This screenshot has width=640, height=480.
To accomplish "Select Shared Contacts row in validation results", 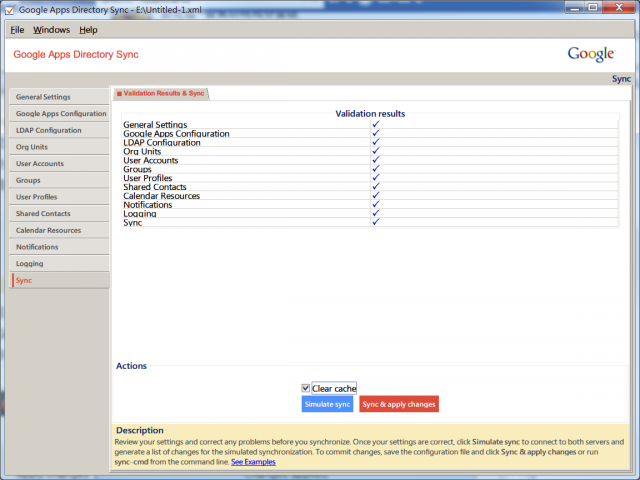I will point(370,187).
